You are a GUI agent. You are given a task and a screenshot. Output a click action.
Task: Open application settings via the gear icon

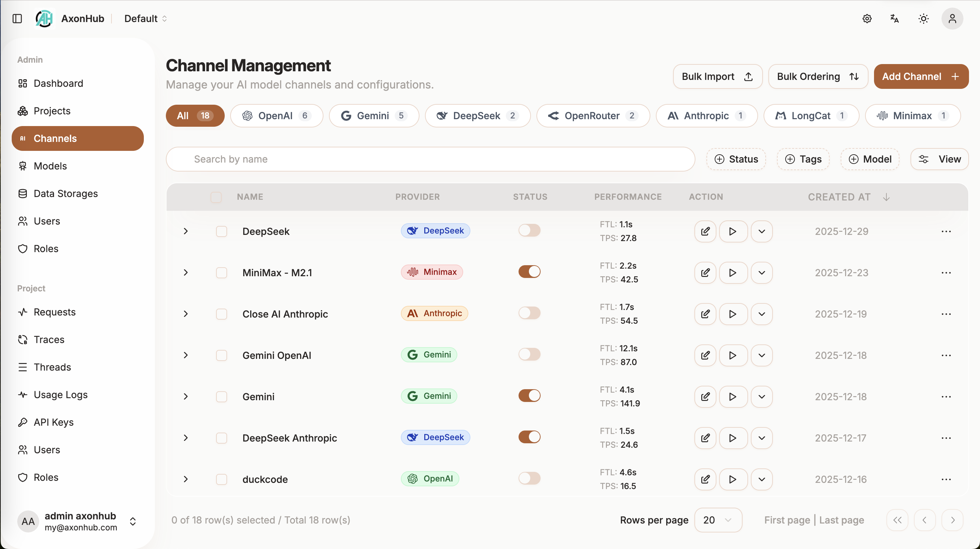(867, 18)
